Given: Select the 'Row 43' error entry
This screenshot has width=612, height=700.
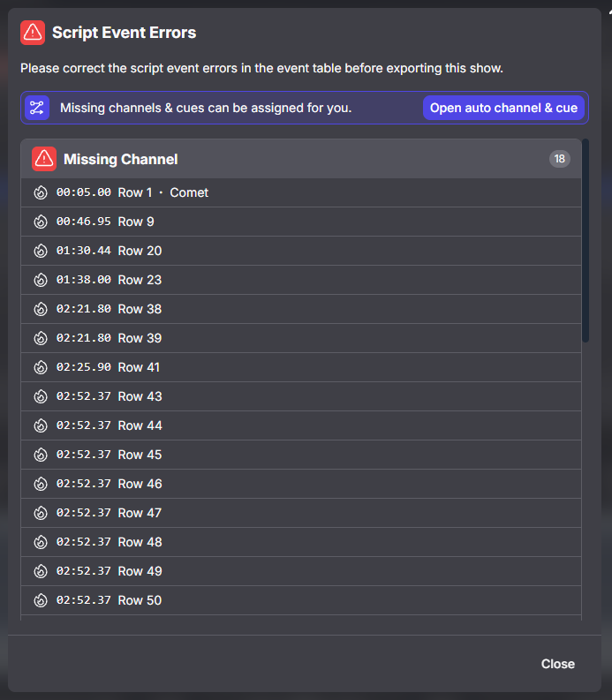Looking at the screenshot, I should [x=301, y=396].
